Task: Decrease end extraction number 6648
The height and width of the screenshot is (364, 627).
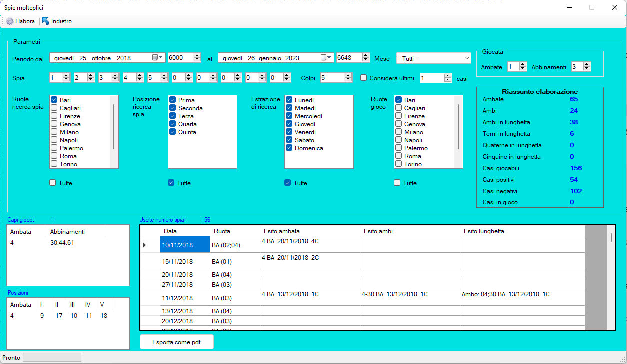Action: coord(366,60)
